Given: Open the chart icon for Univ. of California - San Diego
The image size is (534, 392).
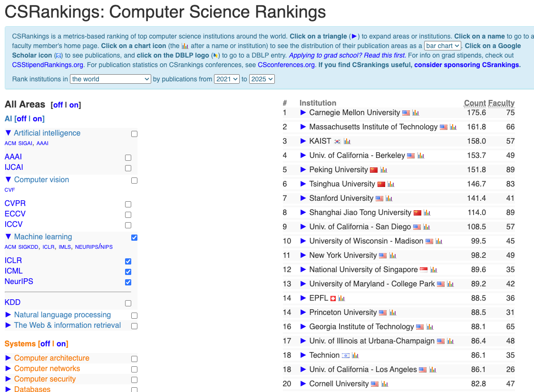Looking at the screenshot, I should coord(427,227).
